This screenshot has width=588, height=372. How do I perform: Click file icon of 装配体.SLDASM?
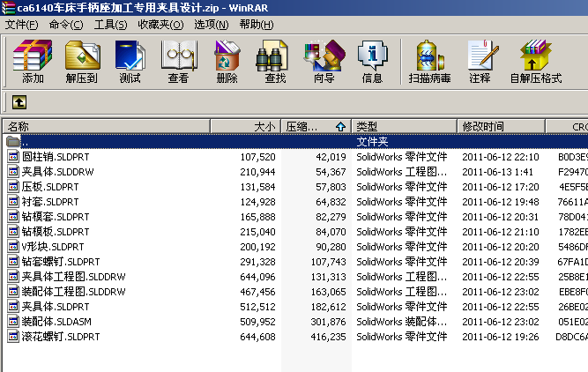pyautogui.click(x=13, y=322)
